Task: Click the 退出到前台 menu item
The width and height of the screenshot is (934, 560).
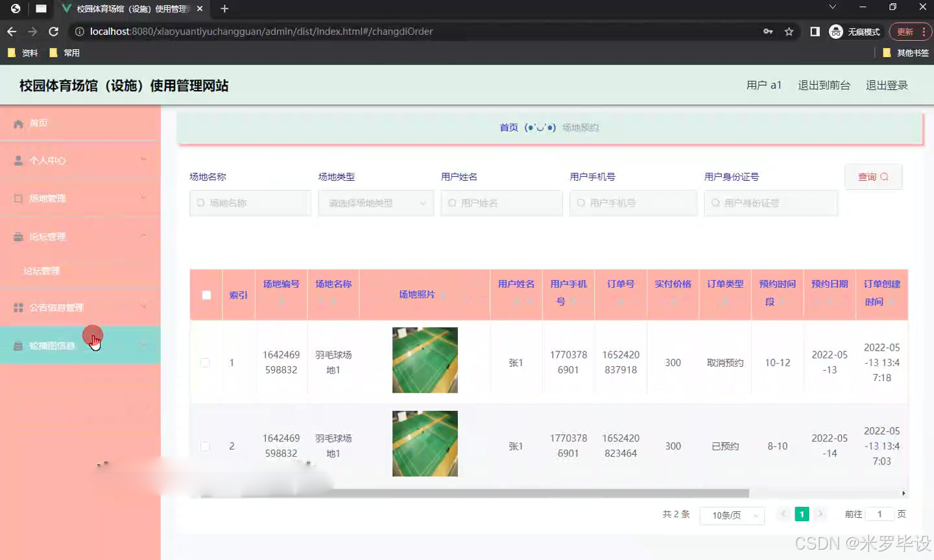Action: [x=824, y=84]
